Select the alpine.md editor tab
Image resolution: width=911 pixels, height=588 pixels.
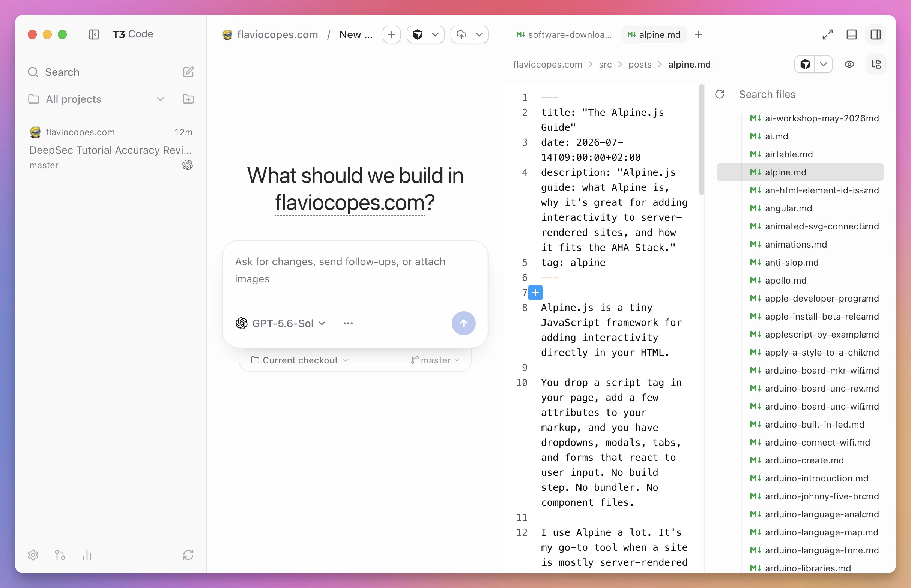click(x=654, y=35)
